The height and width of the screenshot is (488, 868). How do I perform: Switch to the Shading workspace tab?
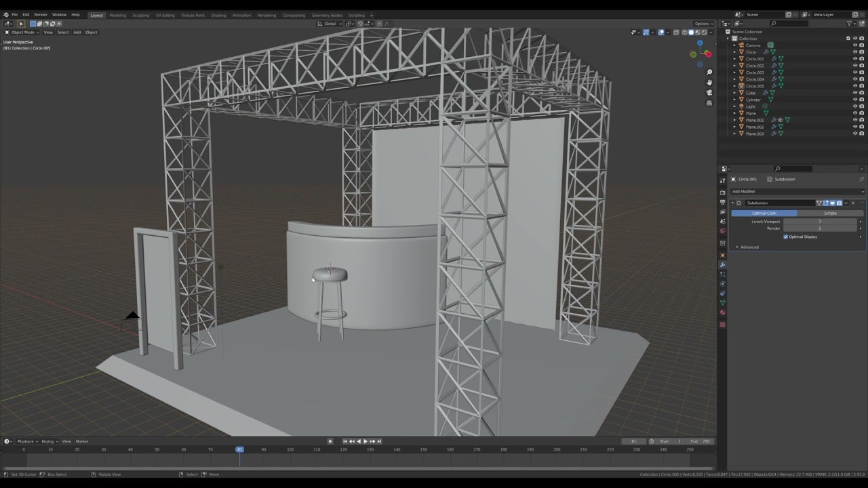tap(218, 15)
